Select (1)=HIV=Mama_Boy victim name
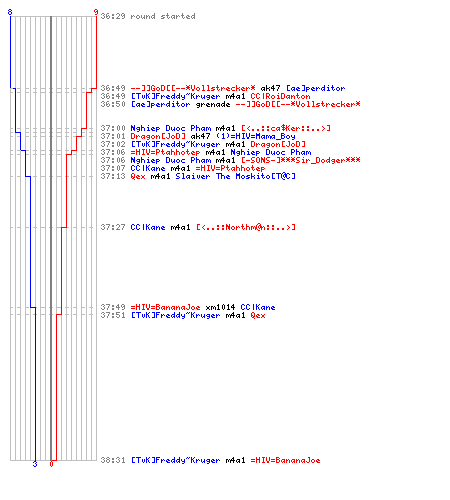 (x=256, y=136)
